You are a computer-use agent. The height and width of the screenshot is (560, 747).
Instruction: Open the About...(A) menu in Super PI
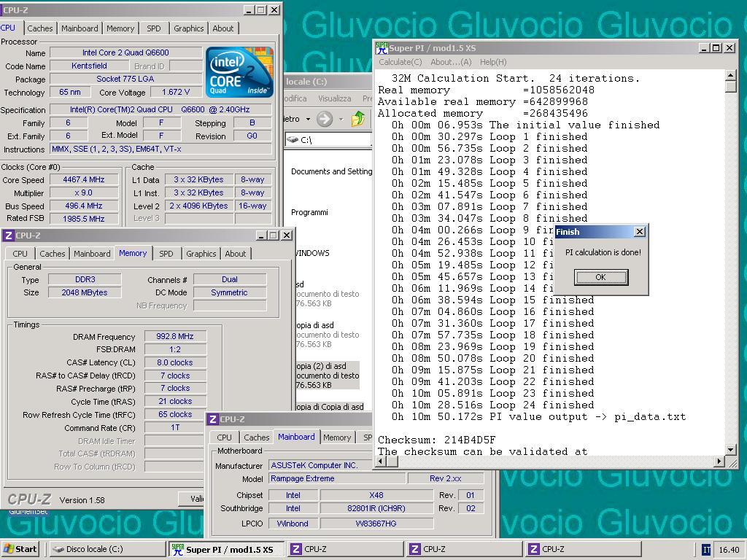point(451,62)
